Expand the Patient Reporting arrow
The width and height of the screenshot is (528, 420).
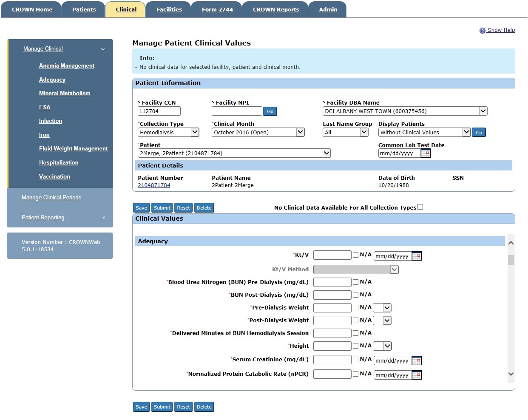coord(104,218)
